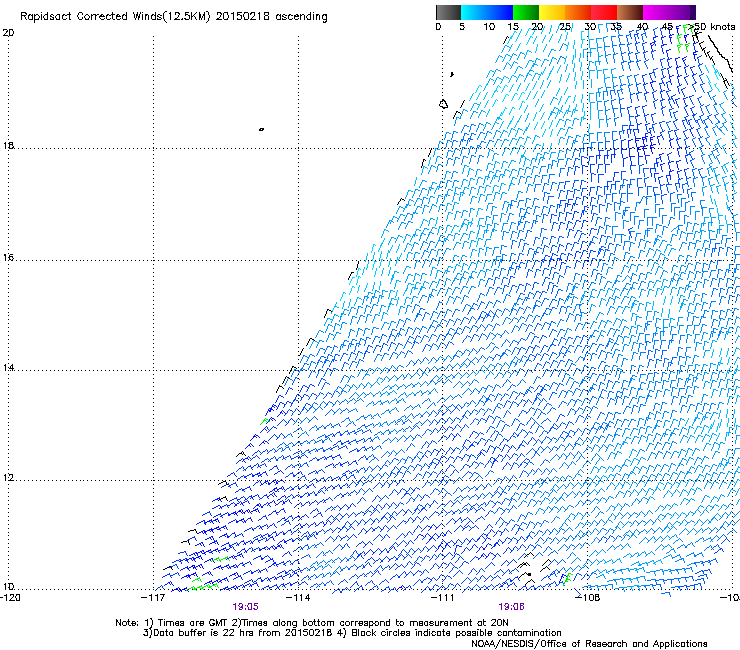The height and width of the screenshot is (650, 740).
Task: Click the word 'ascending' in the title
Action: tap(301, 17)
